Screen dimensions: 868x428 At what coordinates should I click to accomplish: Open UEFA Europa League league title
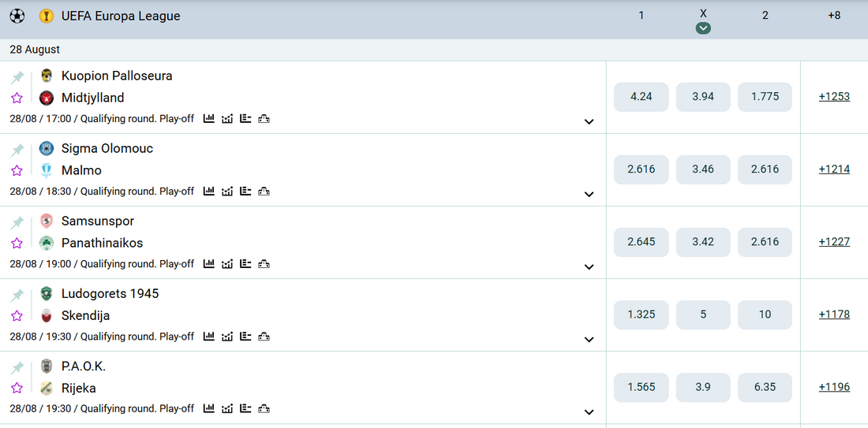pos(121,16)
